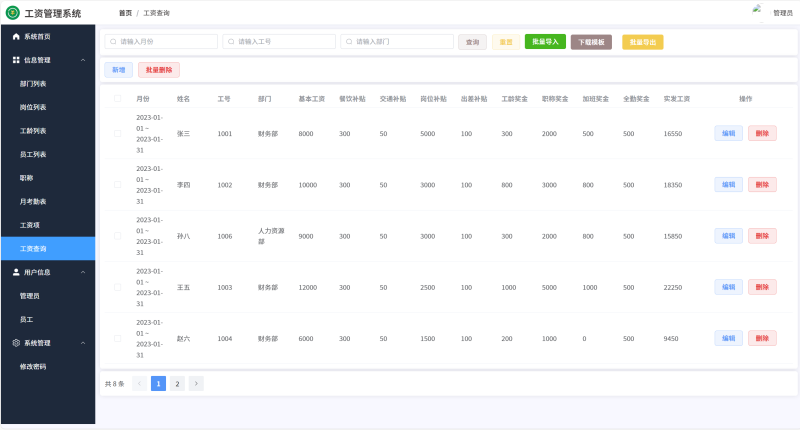800x430 pixels.
Task: Delete the 张三 salary record
Action: [762, 133]
